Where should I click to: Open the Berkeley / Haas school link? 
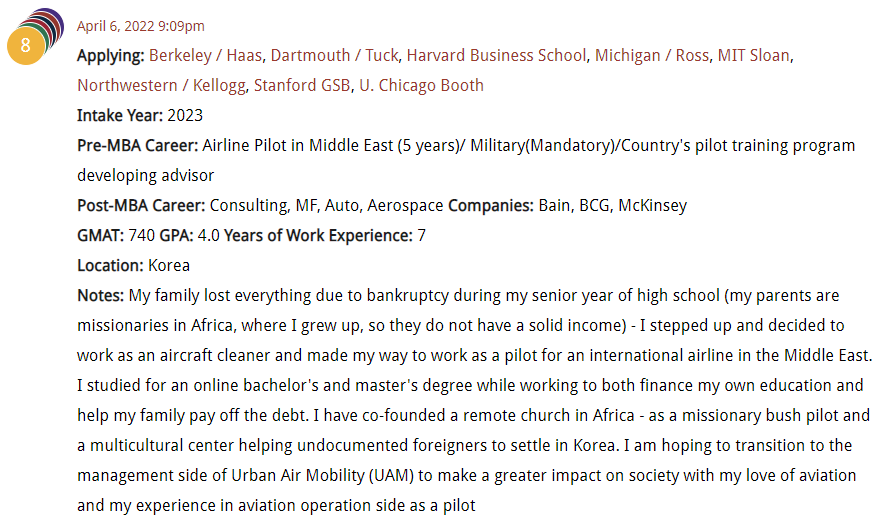(205, 56)
